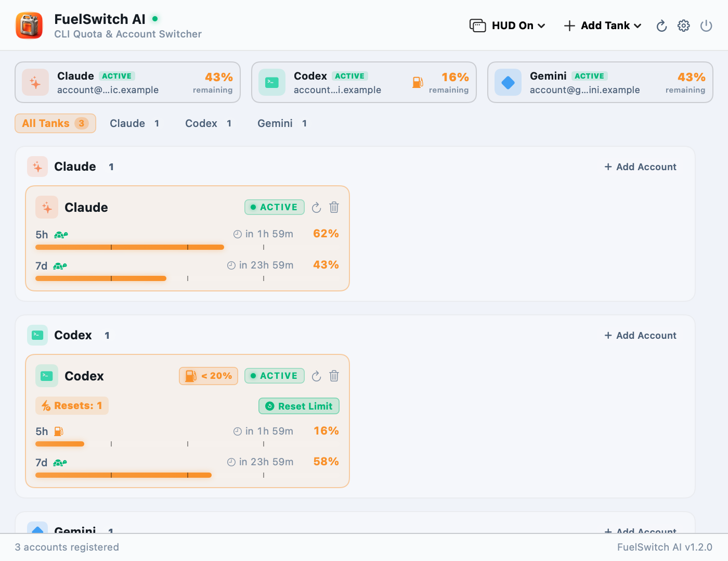728x561 pixels.
Task: Click Add Account in the Codex section
Action: (640, 335)
